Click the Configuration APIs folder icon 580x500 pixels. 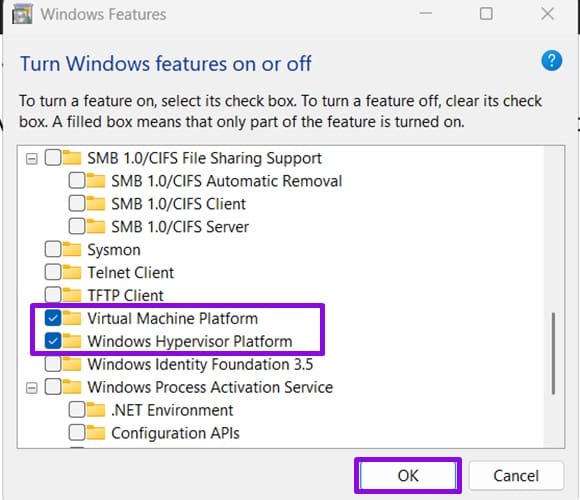click(x=96, y=433)
